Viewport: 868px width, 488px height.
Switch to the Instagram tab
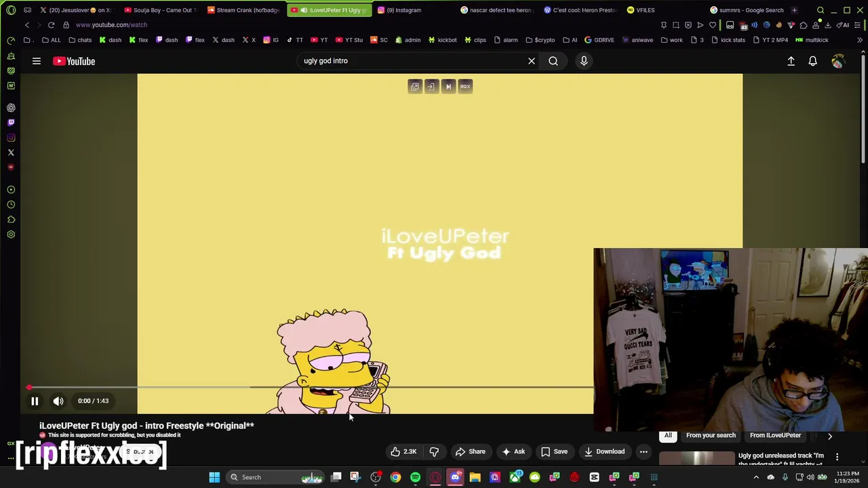coord(412,10)
